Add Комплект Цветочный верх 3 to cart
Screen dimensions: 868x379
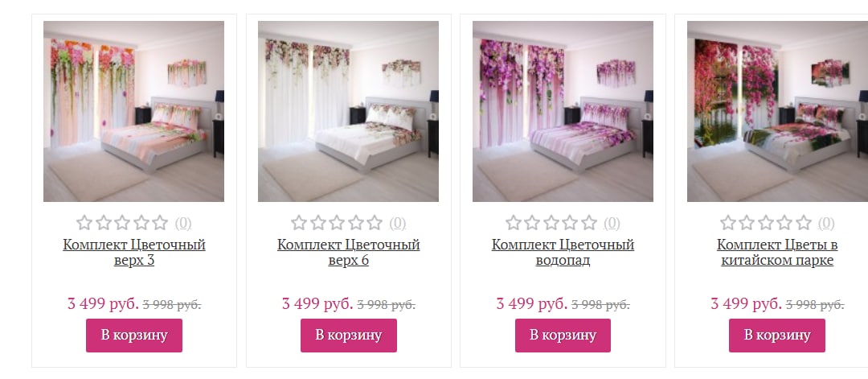(x=134, y=336)
